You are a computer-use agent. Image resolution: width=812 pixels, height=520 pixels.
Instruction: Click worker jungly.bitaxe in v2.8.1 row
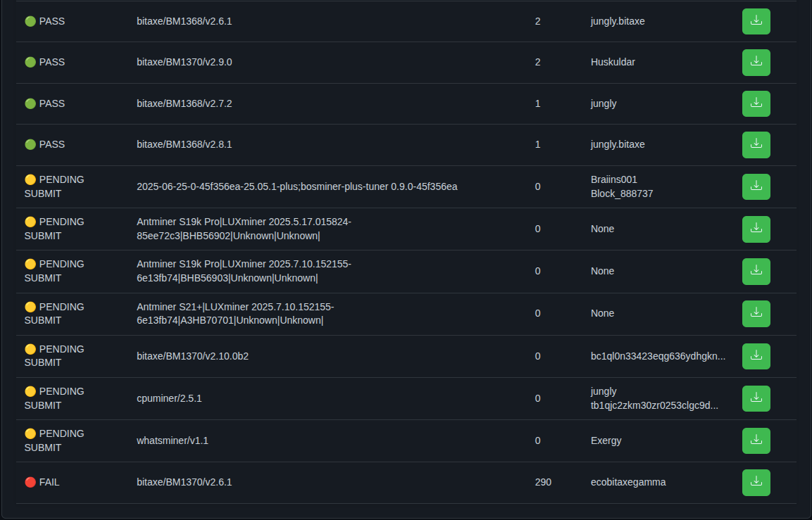coord(618,144)
